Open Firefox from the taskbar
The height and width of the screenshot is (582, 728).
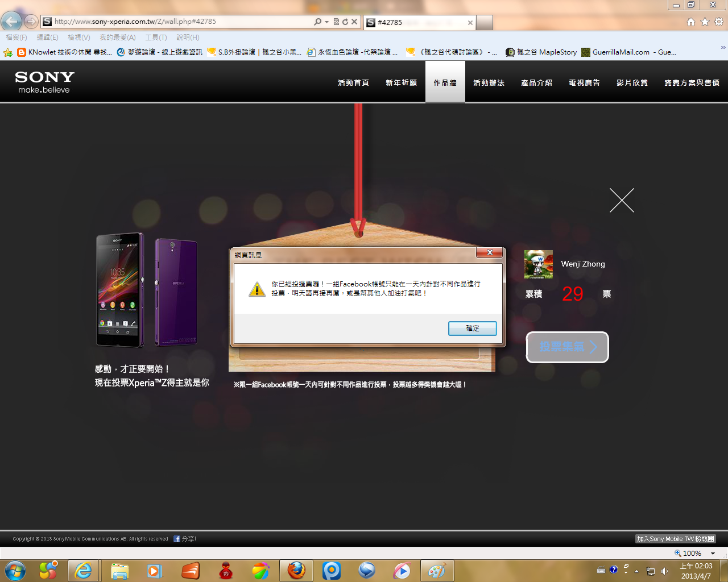[296, 571]
